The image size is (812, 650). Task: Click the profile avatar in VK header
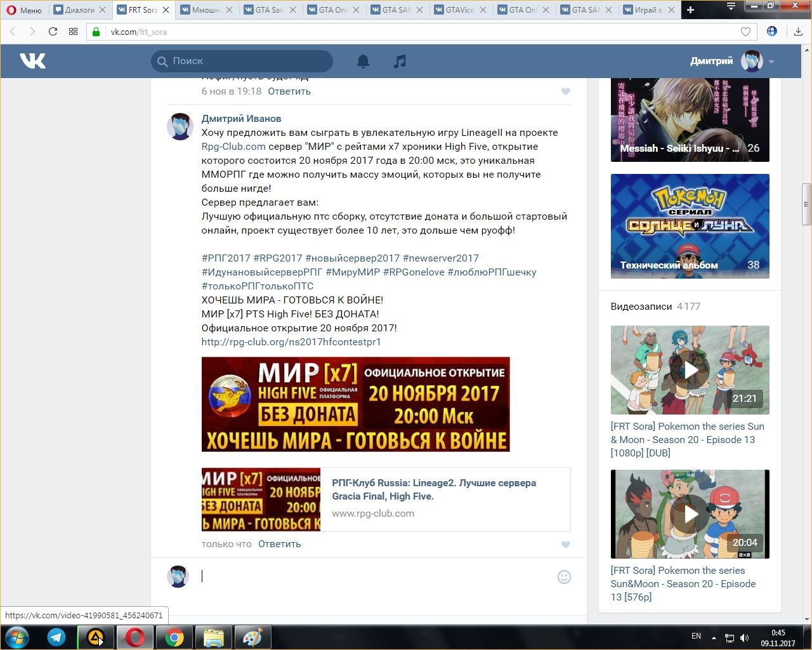pyautogui.click(x=752, y=61)
